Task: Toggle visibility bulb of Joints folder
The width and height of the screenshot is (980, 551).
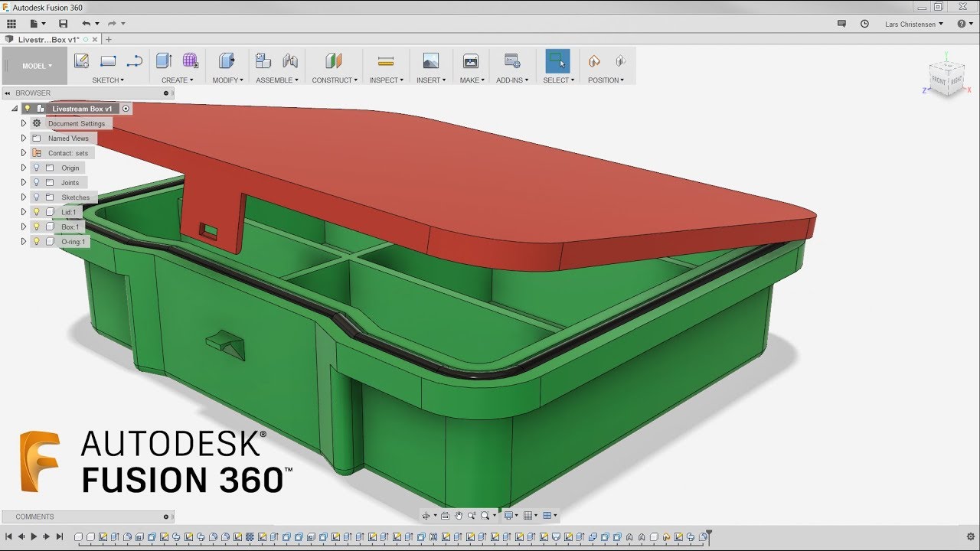Action: point(36,182)
